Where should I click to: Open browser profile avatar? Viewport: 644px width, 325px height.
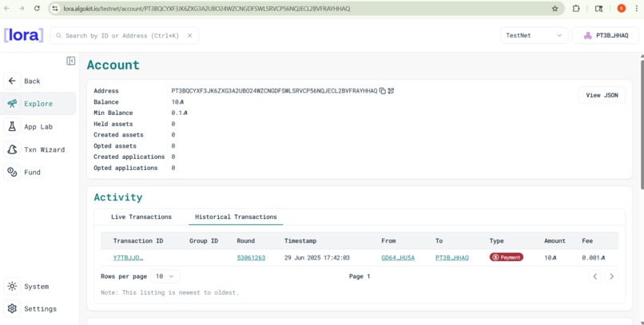pos(621,8)
